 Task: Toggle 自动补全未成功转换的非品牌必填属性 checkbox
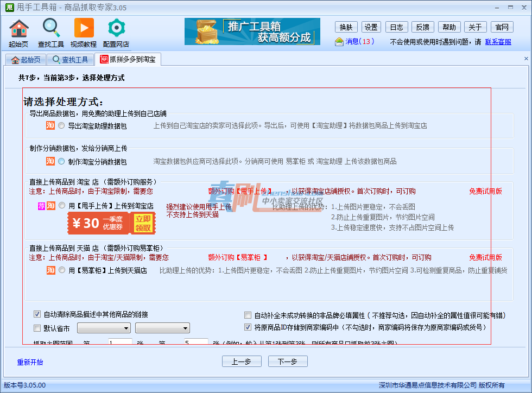(x=248, y=315)
